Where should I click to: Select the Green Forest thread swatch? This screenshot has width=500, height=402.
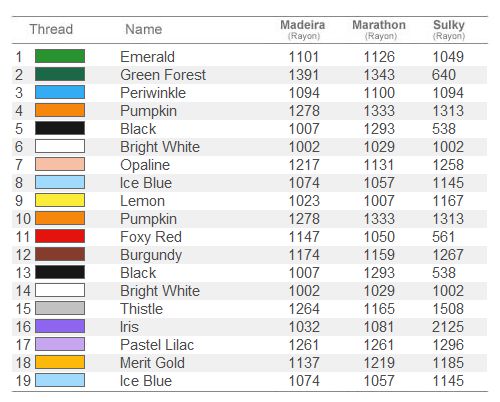point(60,74)
